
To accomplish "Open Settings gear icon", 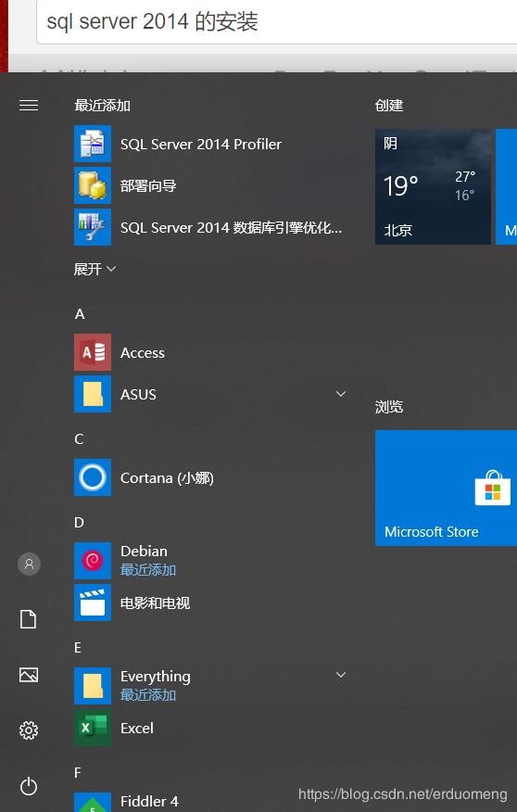I will point(29,730).
